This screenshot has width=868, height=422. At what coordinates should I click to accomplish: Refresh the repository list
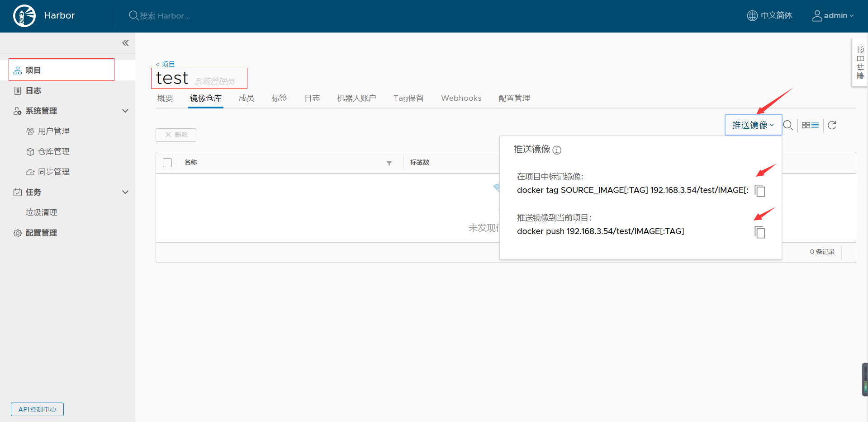pyautogui.click(x=832, y=125)
